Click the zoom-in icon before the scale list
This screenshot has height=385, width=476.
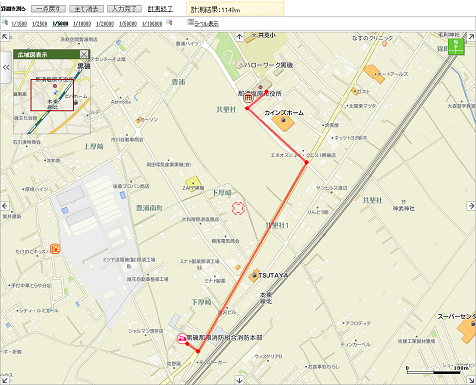click(x=5, y=22)
